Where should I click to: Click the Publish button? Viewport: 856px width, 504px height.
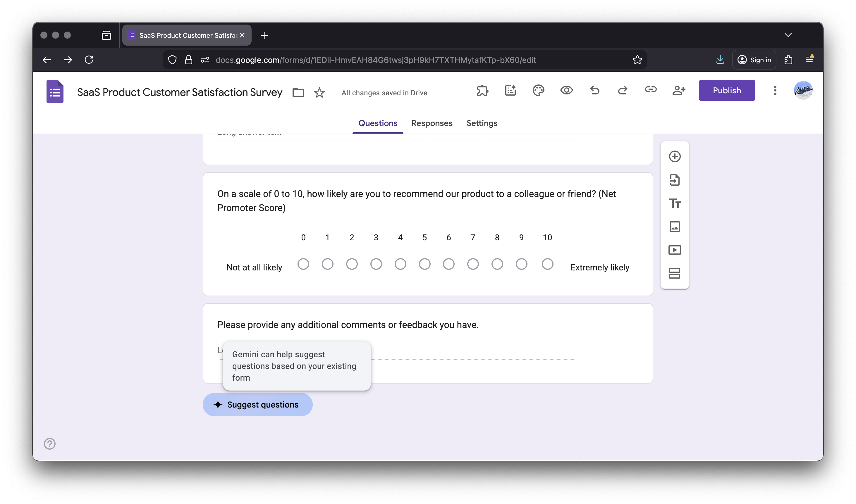click(x=726, y=90)
